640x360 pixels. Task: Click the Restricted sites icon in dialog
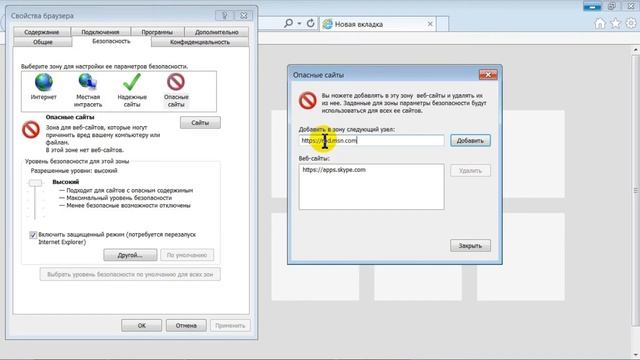tap(307, 100)
